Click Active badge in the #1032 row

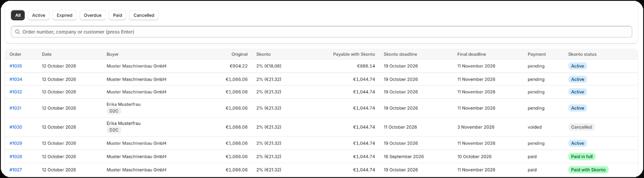pos(578,92)
